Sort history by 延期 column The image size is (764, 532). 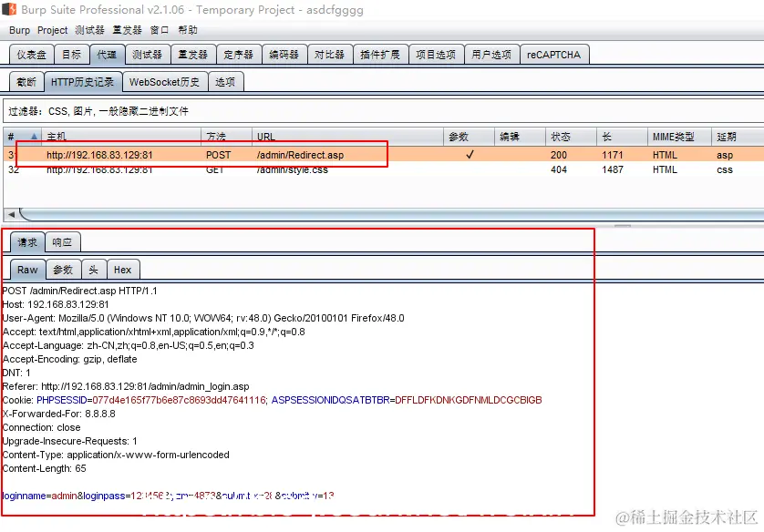coord(738,137)
